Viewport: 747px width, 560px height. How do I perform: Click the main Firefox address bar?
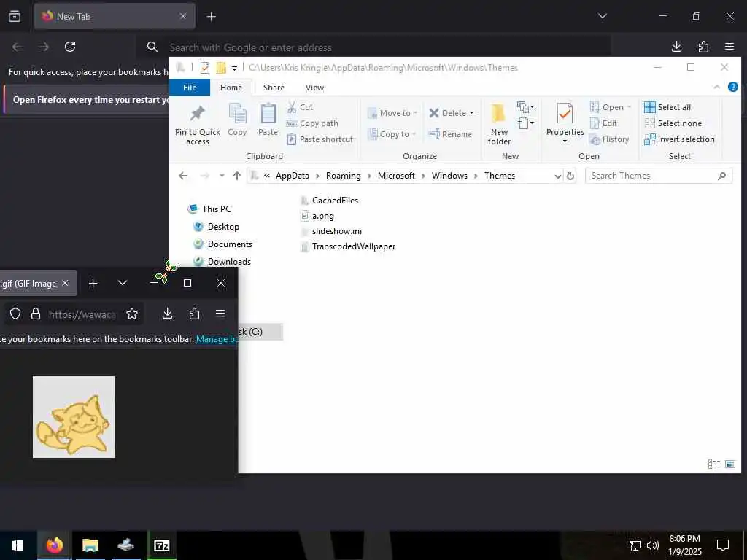click(374, 47)
